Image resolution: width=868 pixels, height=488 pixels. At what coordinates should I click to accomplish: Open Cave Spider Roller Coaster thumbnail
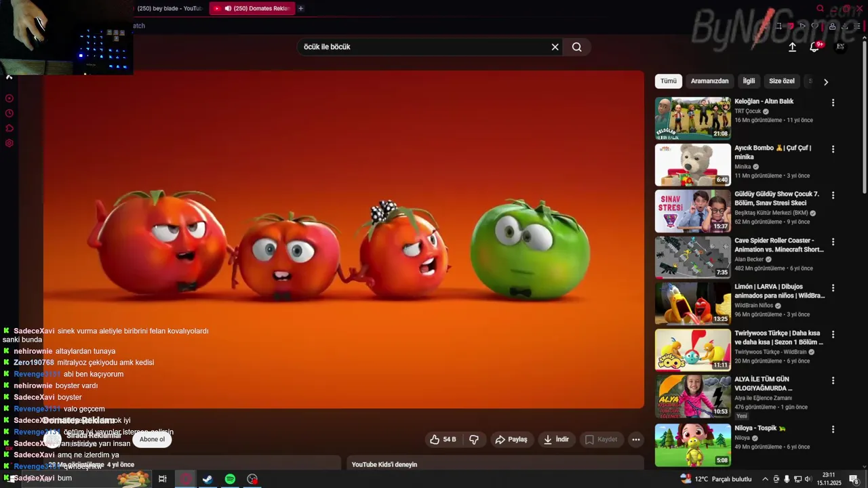point(692,257)
